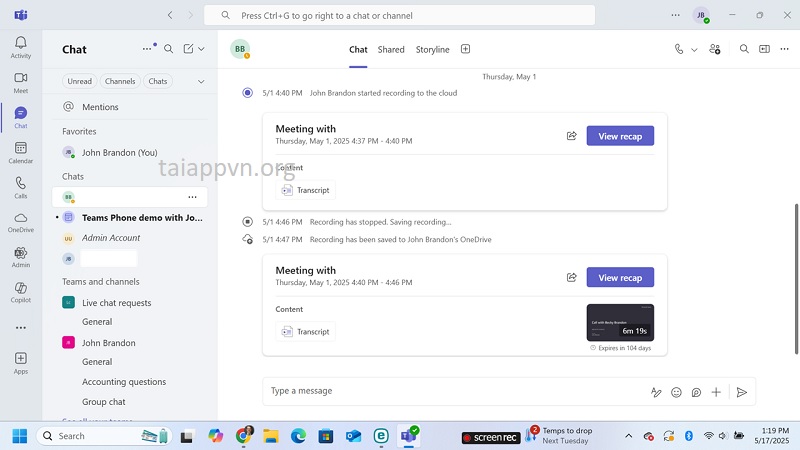Viewport: 800px width, 450px height.
Task: Click the top search bar
Action: tap(399, 15)
